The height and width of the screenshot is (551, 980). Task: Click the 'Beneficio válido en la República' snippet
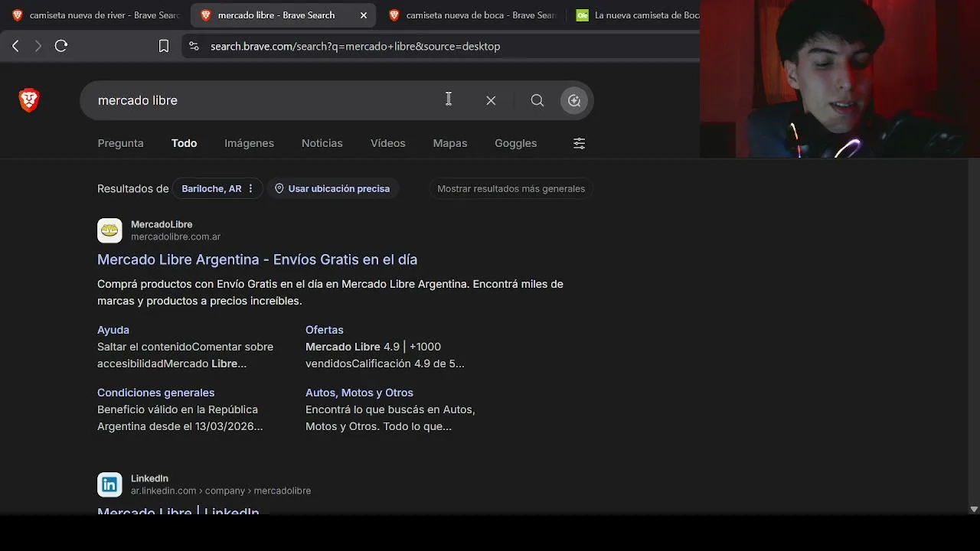coord(180,418)
